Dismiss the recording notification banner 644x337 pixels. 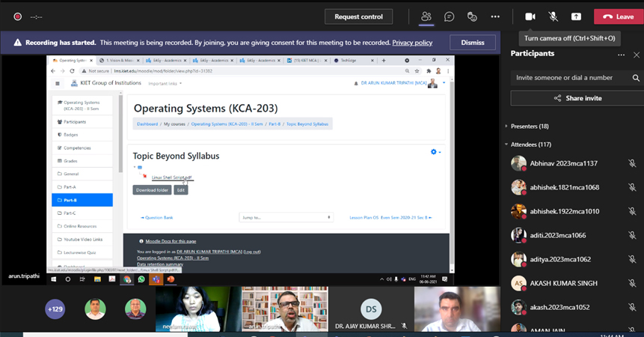click(x=472, y=43)
